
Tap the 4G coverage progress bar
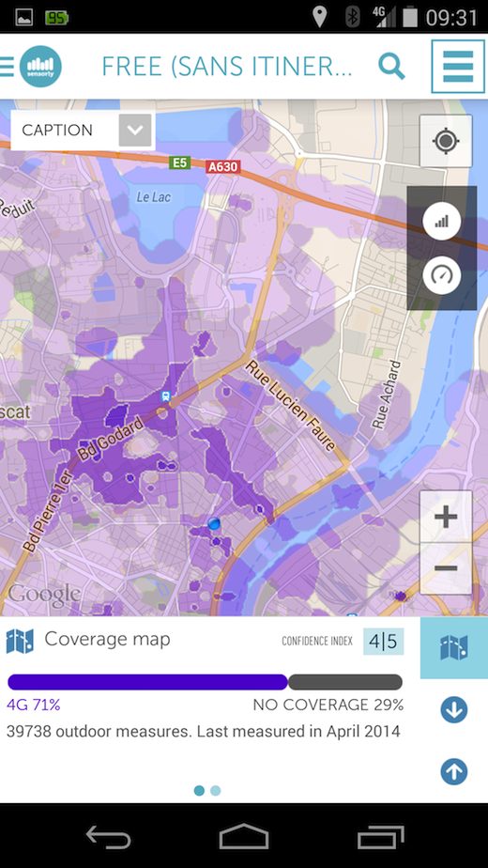[x=147, y=682]
